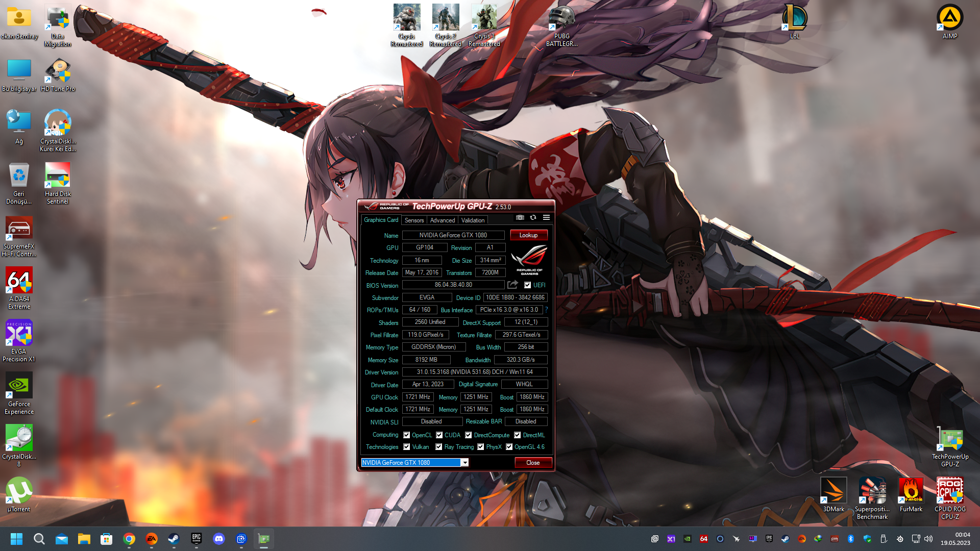Switch to the Advanced tab
980x551 pixels.
click(x=442, y=220)
